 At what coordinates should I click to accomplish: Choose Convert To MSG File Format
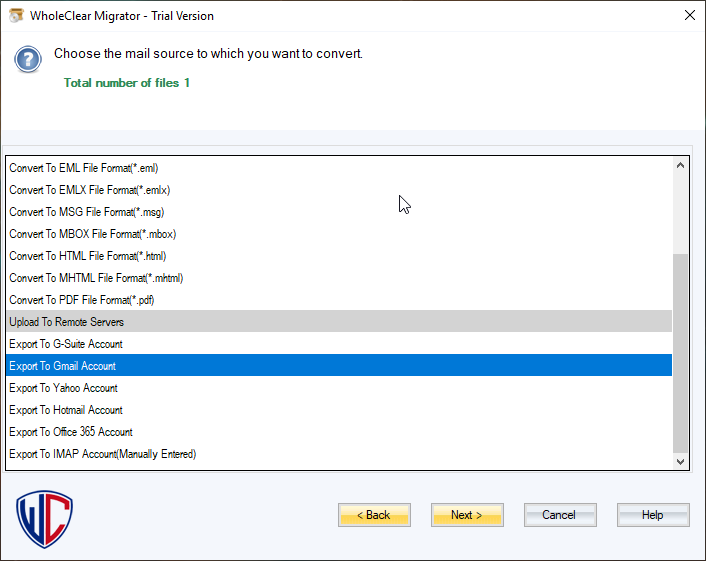tap(86, 212)
